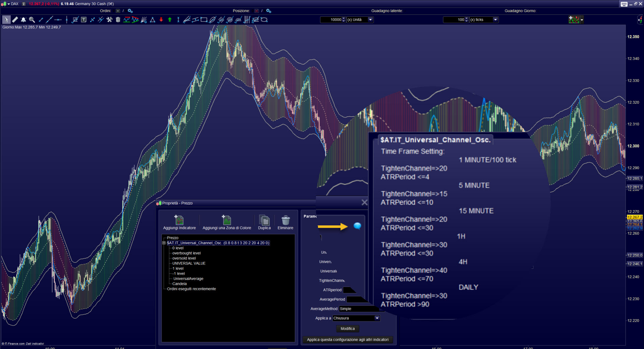644x349 pixels.
Task: Select the Candela tree item
Action: 179,284
